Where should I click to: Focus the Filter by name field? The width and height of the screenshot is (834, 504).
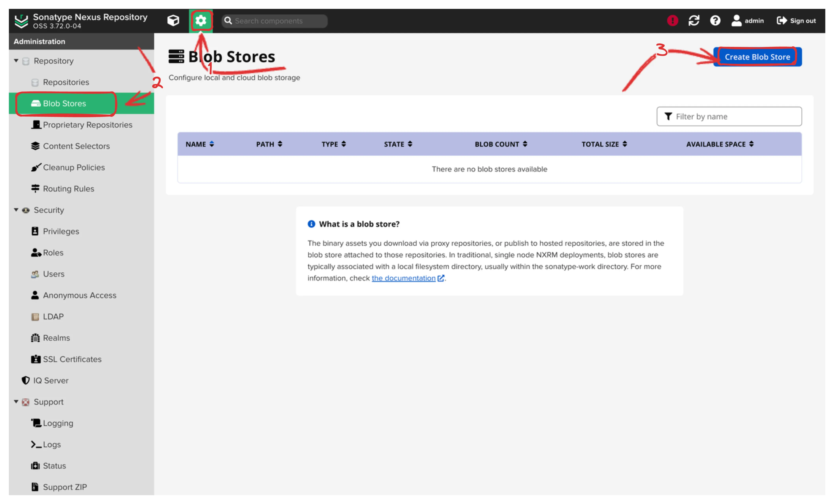[729, 116]
